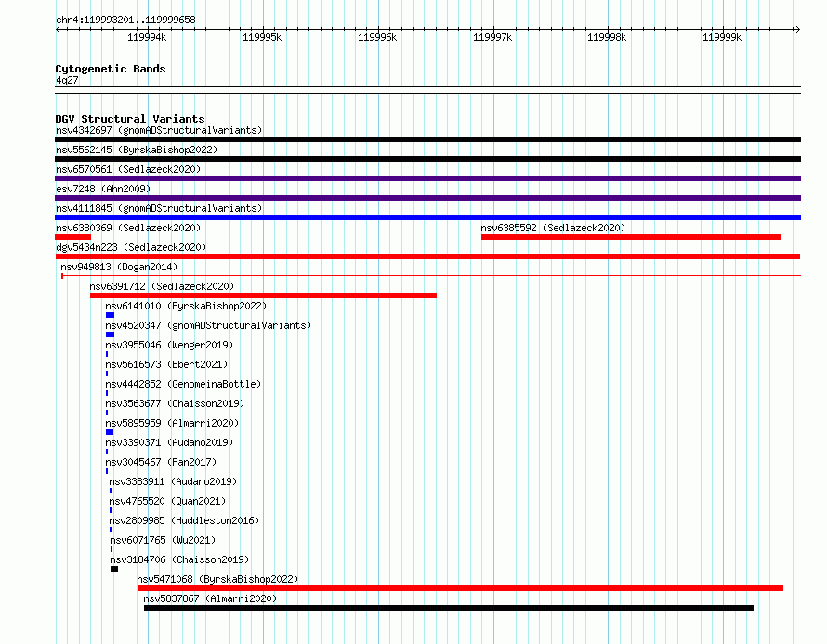Screen dimensions: 827x644
Task: Open the nsv6570561 (Sedlazeck2020) label
Action: [x=128, y=169]
